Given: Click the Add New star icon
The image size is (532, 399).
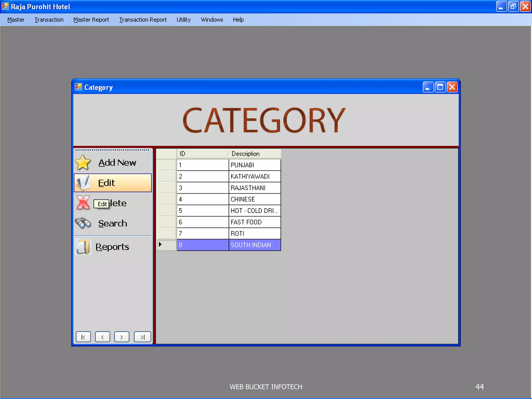Looking at the screenshot, I should click(x=83, y=162).
